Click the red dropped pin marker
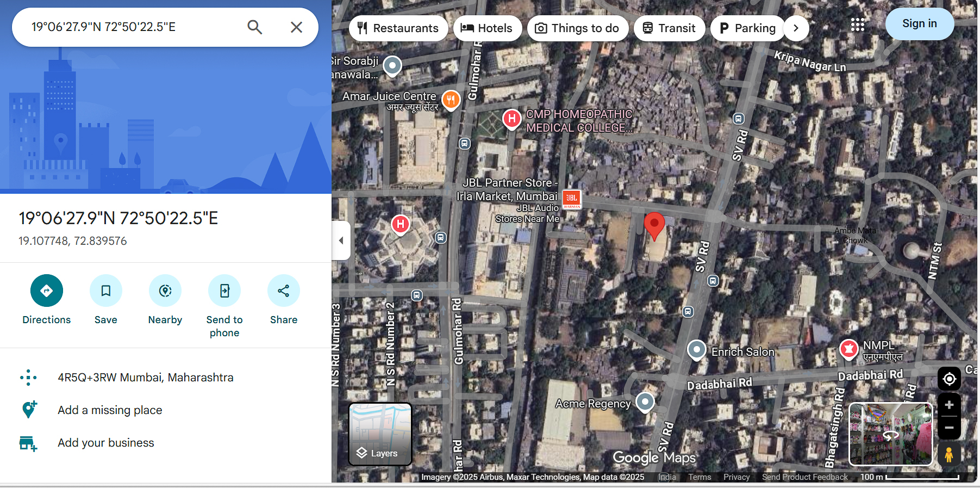The width and height of the screenshot is (980, 488). (654, 226)
